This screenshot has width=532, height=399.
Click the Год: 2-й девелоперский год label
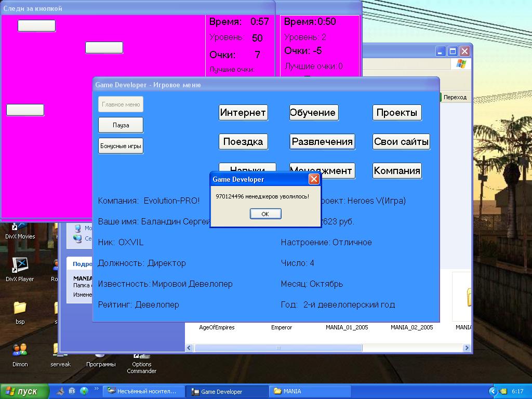coord(338,304)
